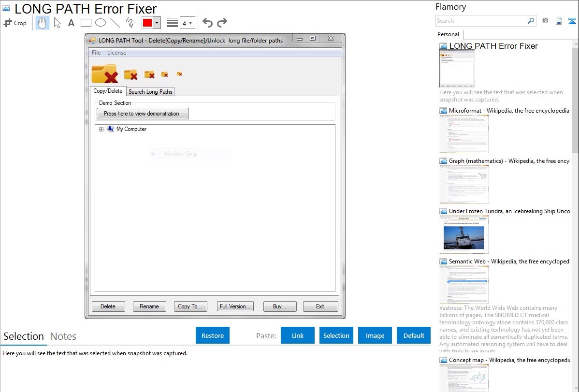Screen dimensions: 579x392
Task: Click the Rename button
Action: [x=149, y=306]
